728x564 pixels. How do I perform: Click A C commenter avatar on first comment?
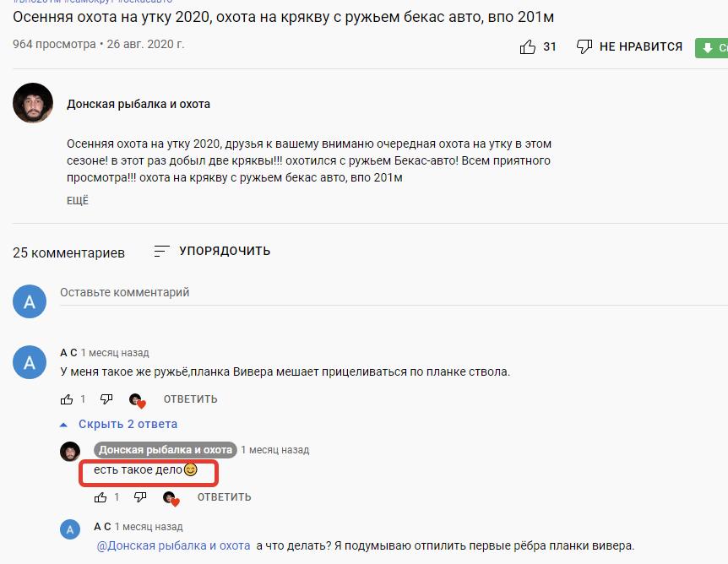pos(30,362)
